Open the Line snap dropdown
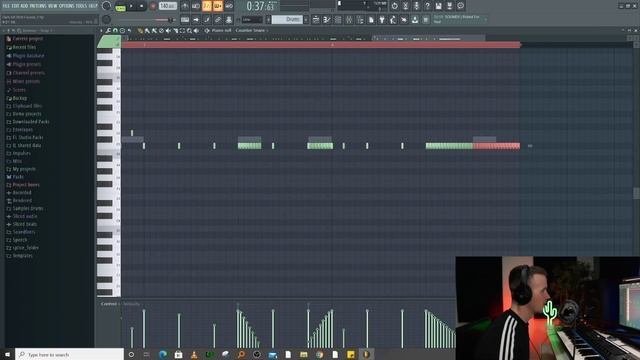Viewport: 640px width, 360px height. coord(252,20)
